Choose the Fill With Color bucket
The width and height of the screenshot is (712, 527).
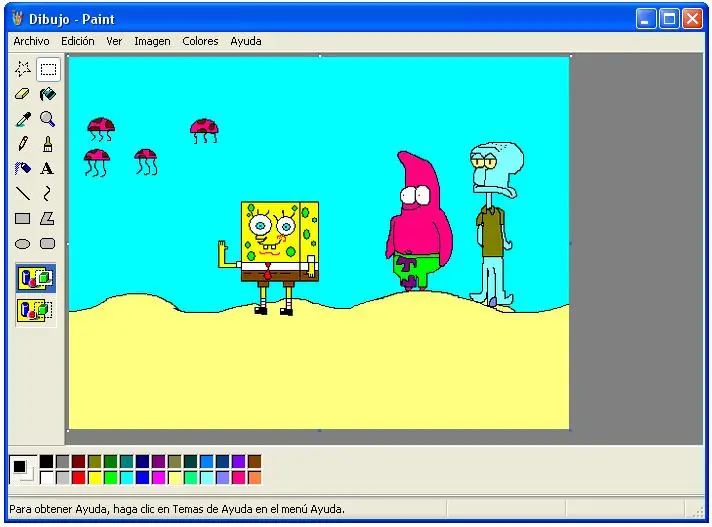click(47, 94)
